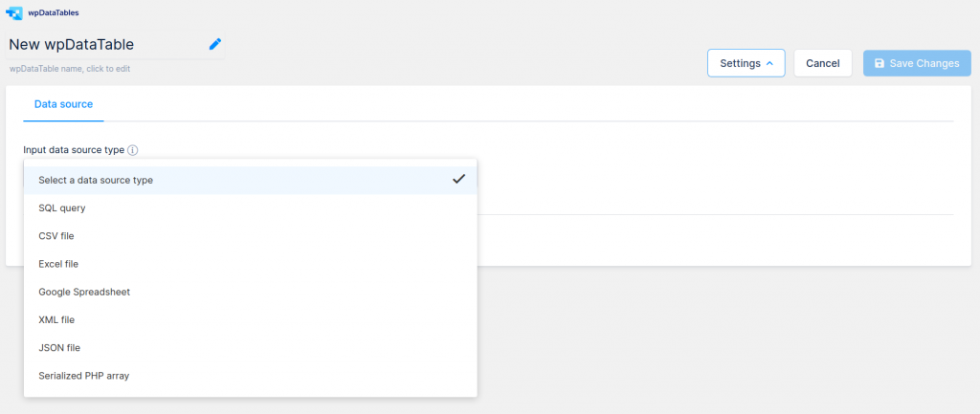The image size is (980, 414).
Task: Pick the Serialized PHP array option
Action: 83,376
